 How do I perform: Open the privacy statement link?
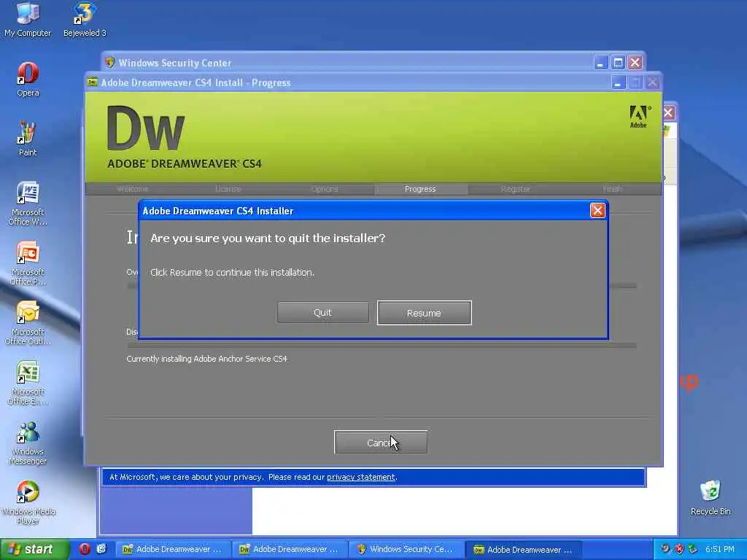click(x=360, y=477)
